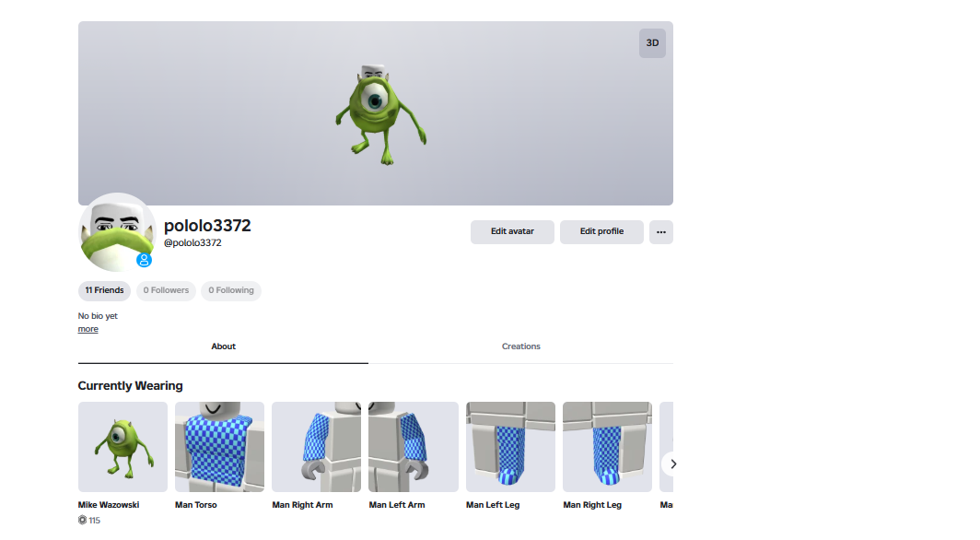980x540 pixels.
Task: Click the profile avatar headshot picture
Action: tap(117, 232)
